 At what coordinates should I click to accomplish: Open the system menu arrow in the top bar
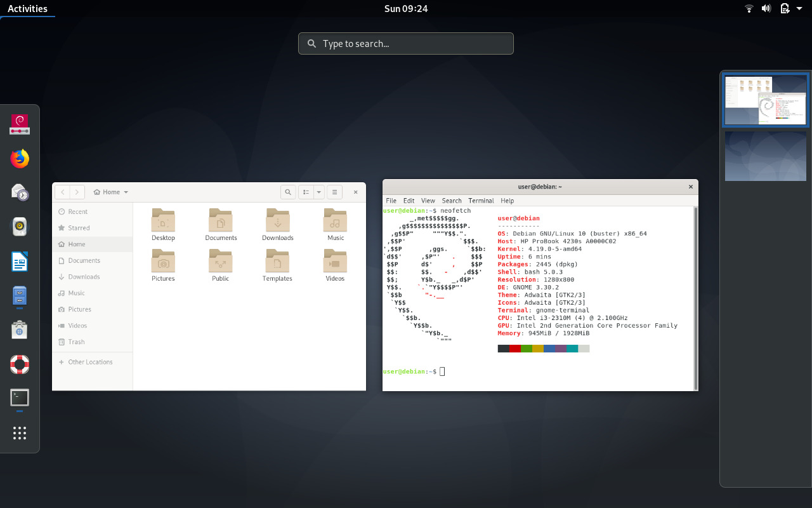[x=799, y=8]
